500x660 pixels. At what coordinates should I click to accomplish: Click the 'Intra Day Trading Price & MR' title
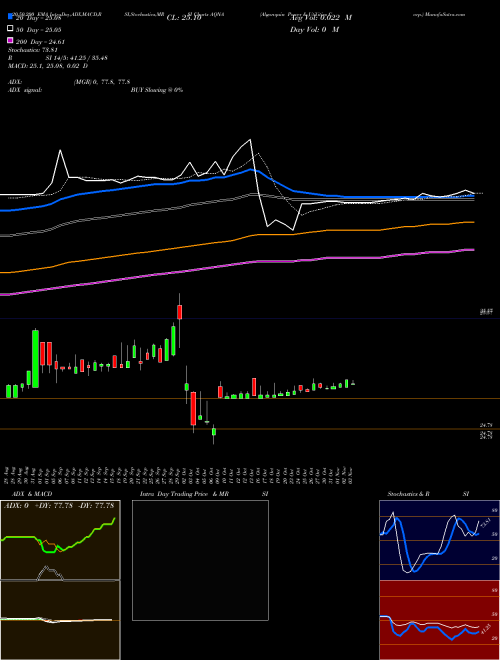184,494
